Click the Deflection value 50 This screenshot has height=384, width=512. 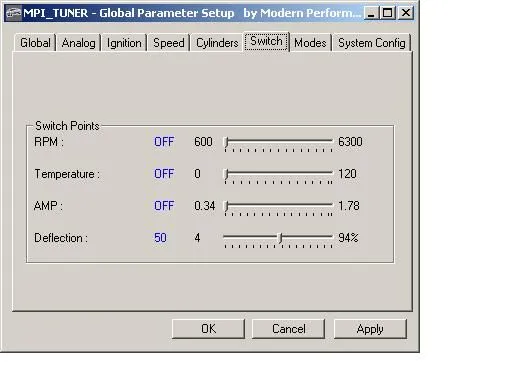click(x=160, y=238)
